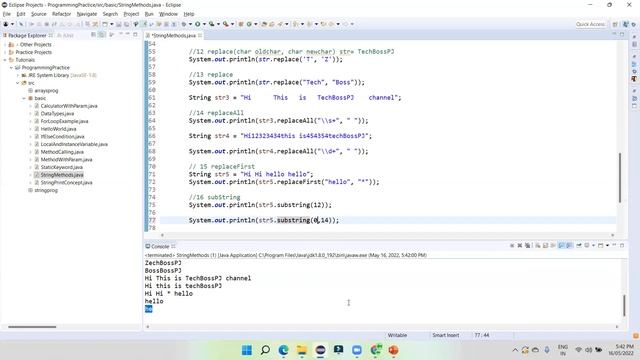The width and height of the screenshot is (640, 360).
Task: Toggle Show Console When Standard Out Changes
Action: (x=562, y=245)
